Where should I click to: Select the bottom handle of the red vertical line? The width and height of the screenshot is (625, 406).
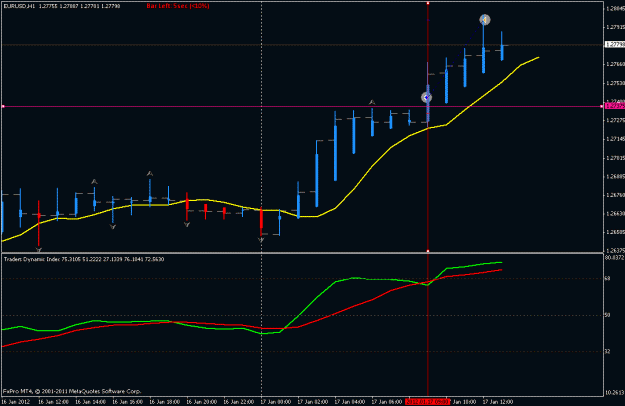pyautogui.click(x=428, y=251)
